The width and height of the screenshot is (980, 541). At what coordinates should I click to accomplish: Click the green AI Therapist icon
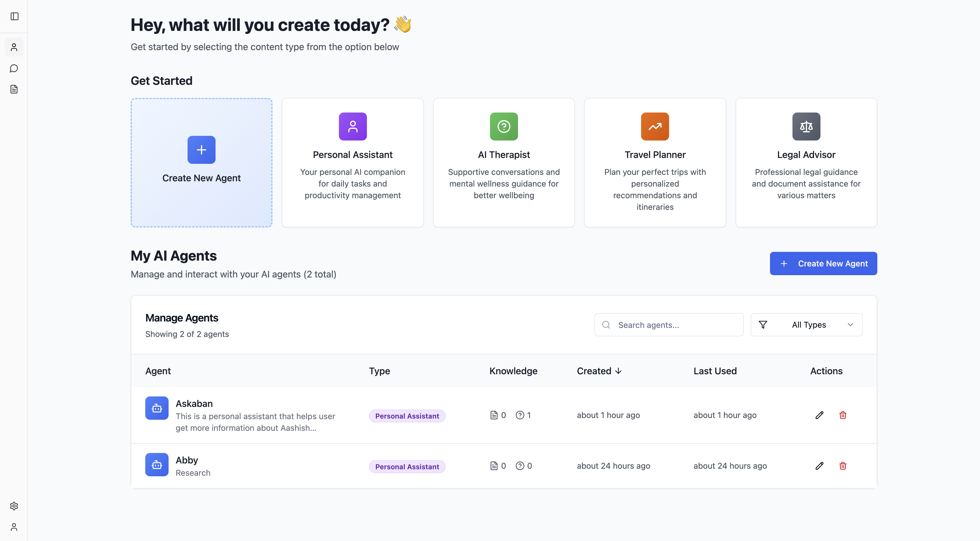(x=504, y=126)
